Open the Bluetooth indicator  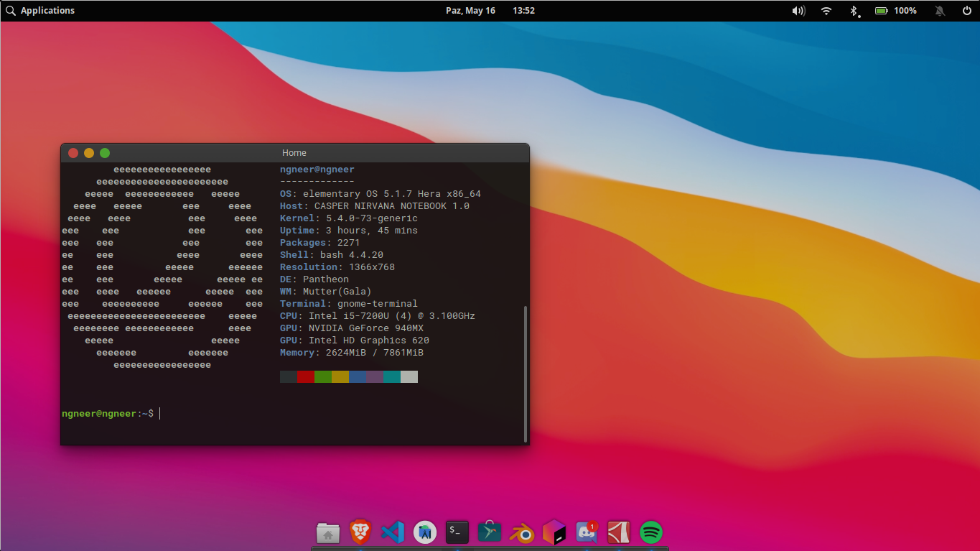(854, 11)
